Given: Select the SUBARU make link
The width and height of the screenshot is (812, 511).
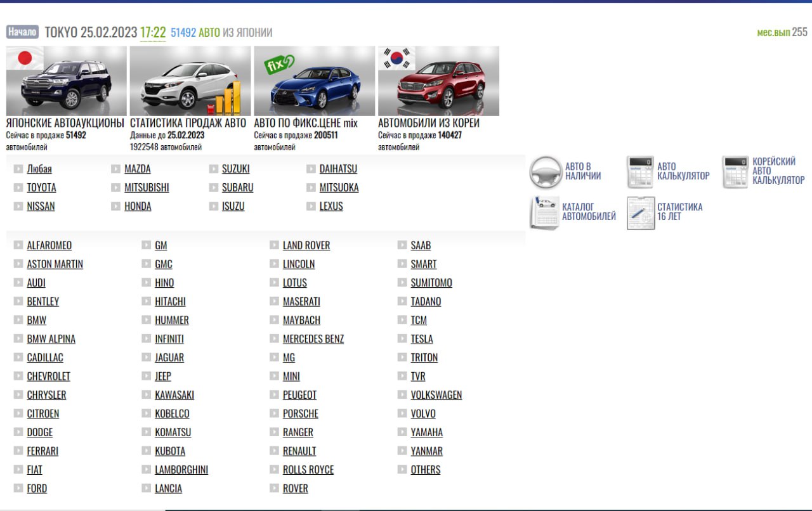Looking at the screenshot, I should click(x=238, y=188).
